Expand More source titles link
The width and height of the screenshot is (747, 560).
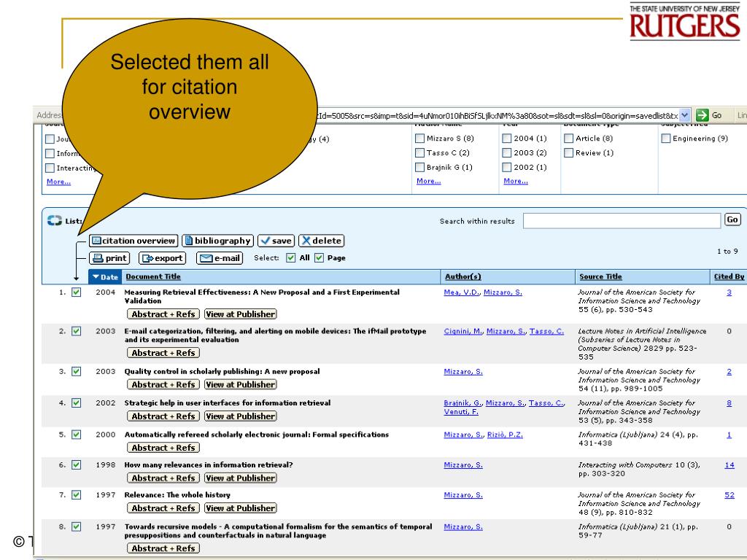[58, 182]
